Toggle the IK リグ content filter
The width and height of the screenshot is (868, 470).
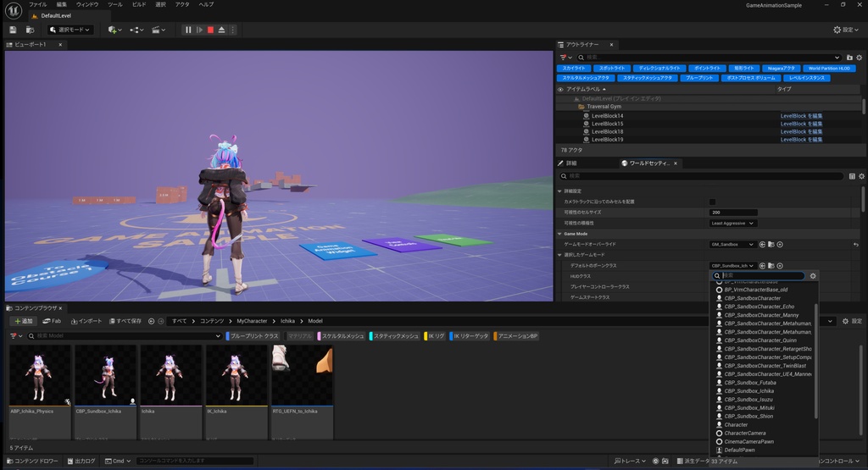tap(435, 336)
